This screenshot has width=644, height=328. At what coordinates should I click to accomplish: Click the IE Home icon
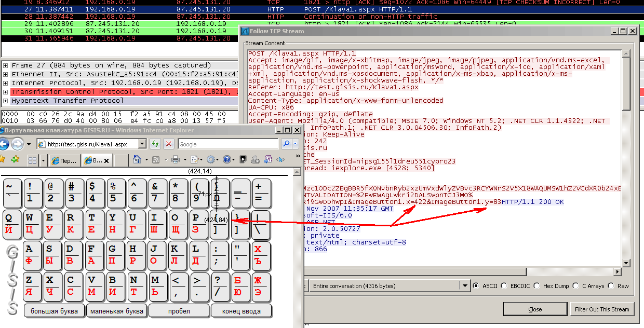tap(137, 159)
